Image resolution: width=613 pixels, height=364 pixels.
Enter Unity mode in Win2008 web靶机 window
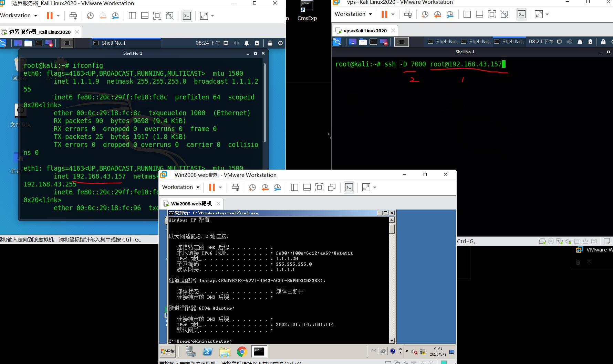[332, 187]
